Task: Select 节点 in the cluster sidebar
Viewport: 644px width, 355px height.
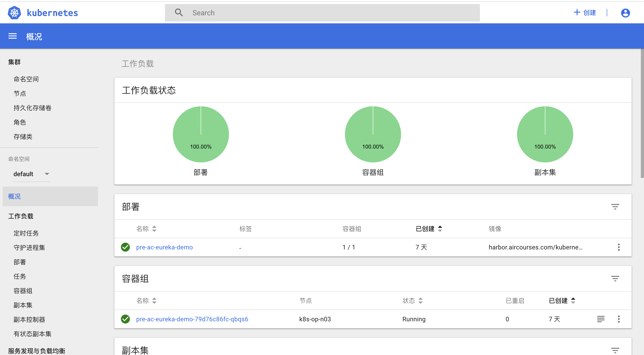Action: click(x=20, y=93)
